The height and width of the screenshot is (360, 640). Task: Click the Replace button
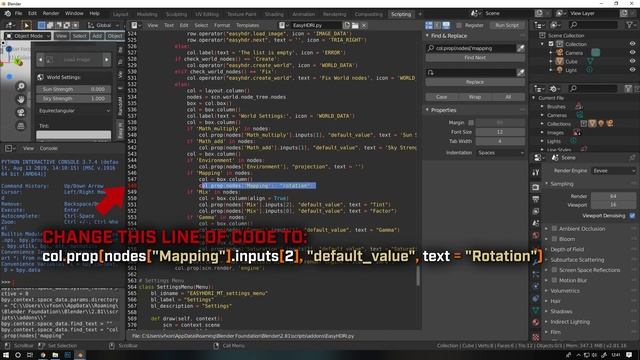tap(475, 82)
